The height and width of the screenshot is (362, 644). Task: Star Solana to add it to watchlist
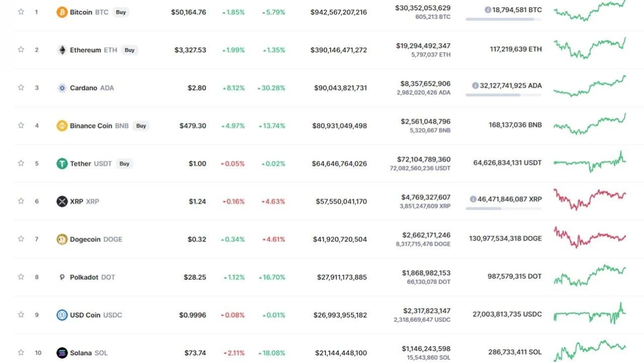[x=21, y=352]
